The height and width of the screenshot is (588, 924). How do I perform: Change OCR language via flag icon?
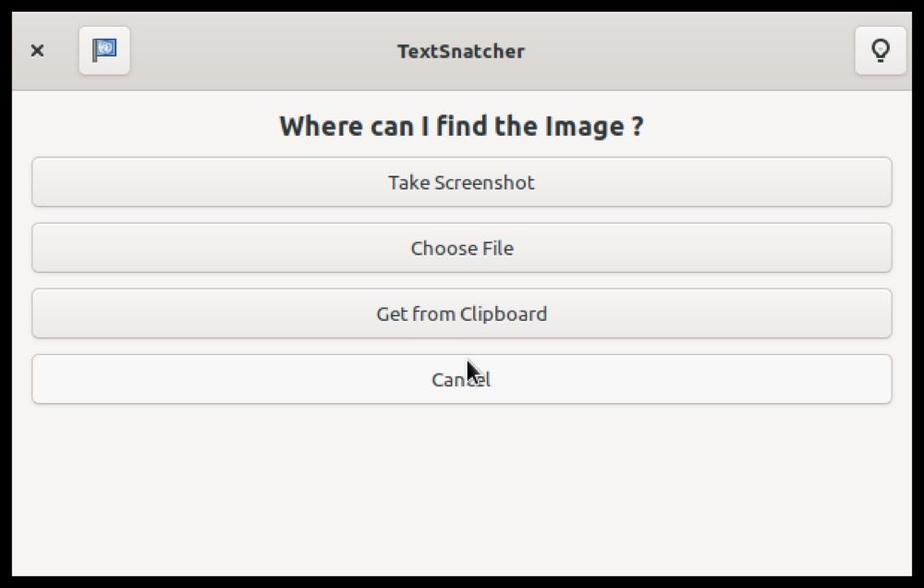coord(104,51)
